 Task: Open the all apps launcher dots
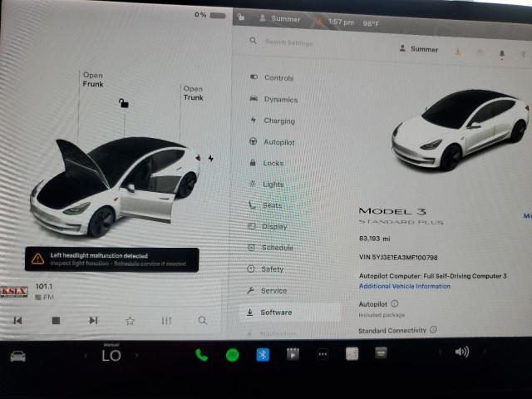[x=323, y=354]
